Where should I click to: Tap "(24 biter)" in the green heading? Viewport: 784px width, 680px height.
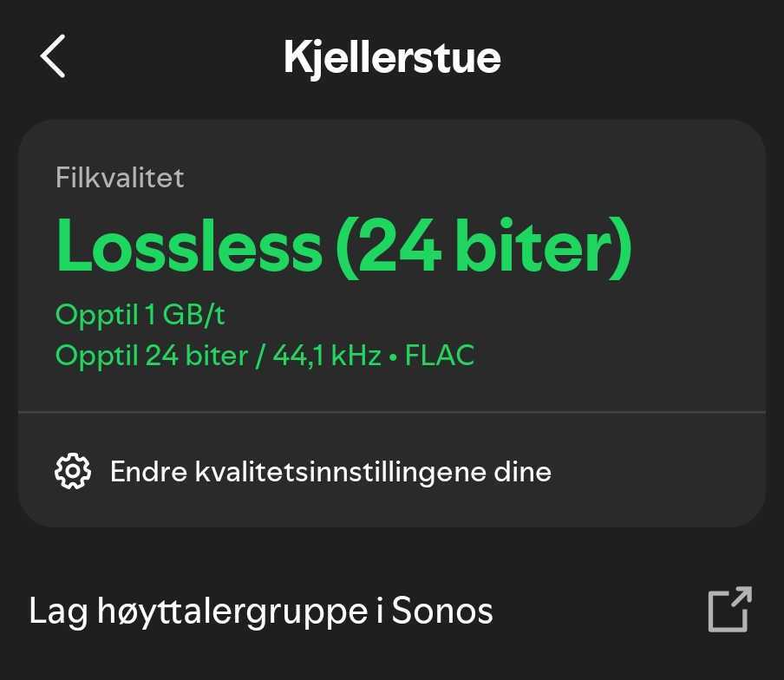coord(483,246)
